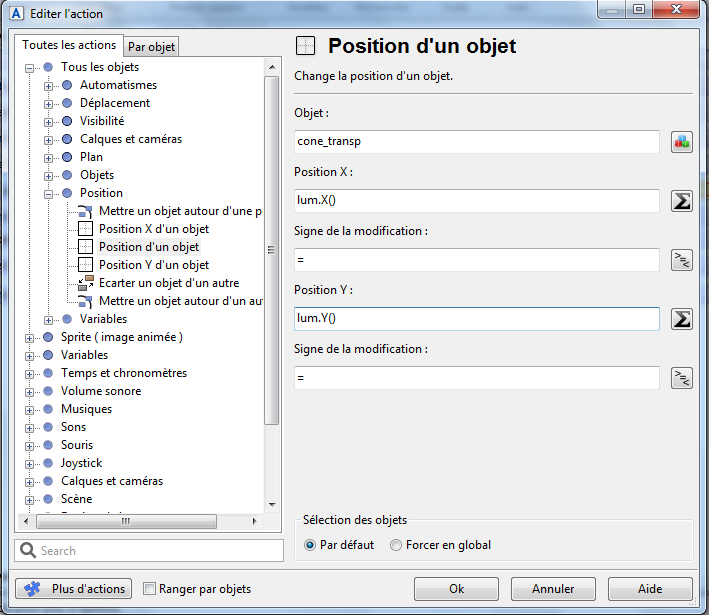Click the second 'Signe de la modification' field
Image resolution: width=709 pixels, height=615 pixels.
[477, 378]
